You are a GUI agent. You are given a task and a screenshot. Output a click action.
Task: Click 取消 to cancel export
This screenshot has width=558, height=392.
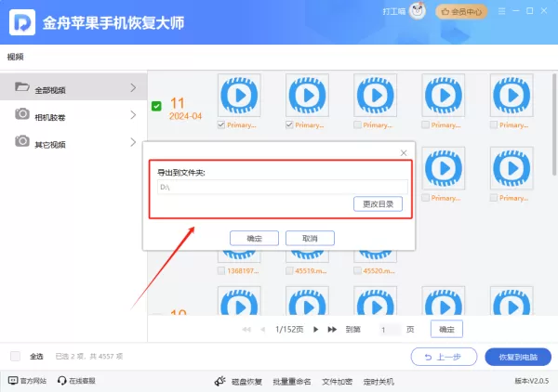[x=310, y=238]
